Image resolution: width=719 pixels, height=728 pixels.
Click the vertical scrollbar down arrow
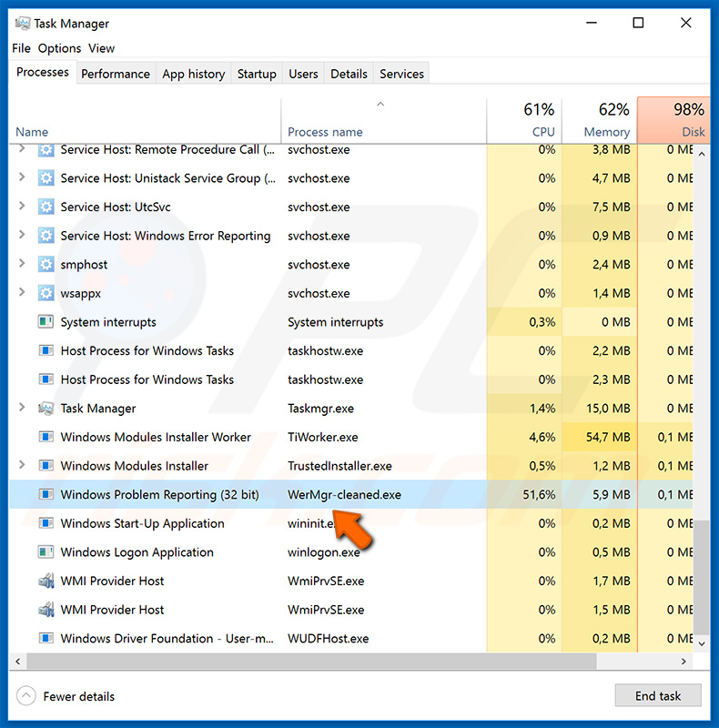(702, 643)
